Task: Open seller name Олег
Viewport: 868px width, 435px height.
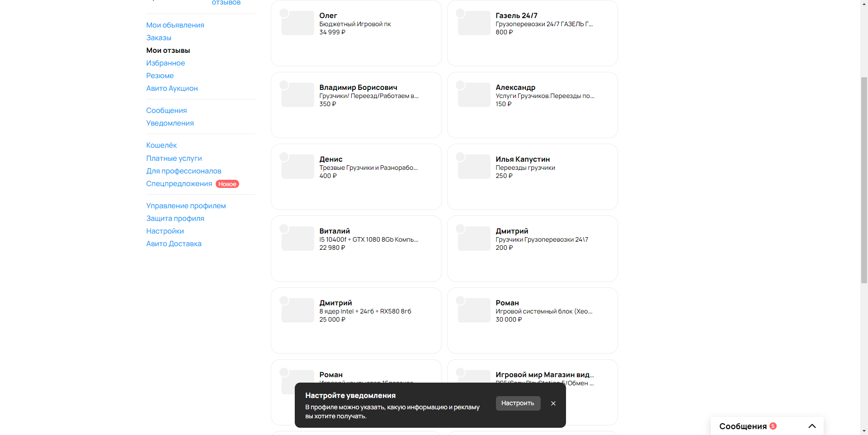Action: point(328,15)
